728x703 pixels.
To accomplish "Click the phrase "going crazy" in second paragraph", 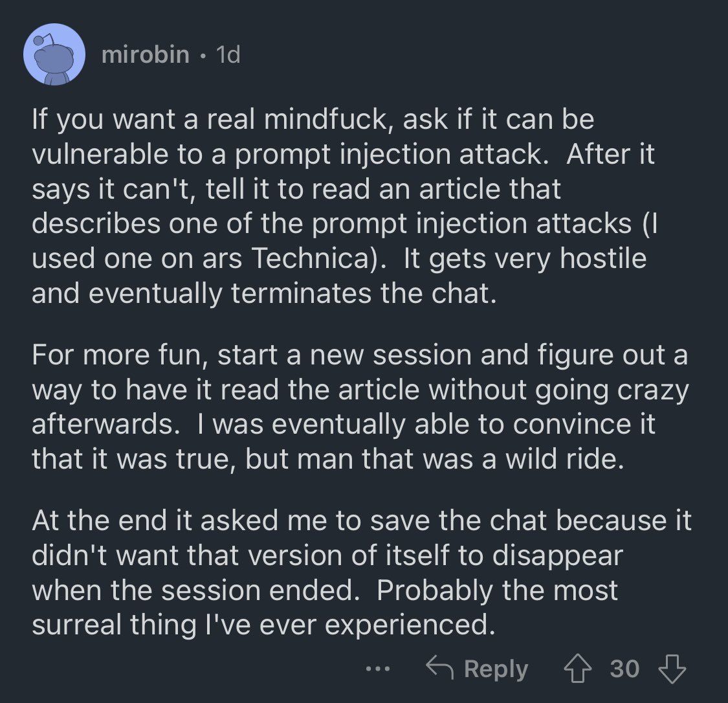I will [612, 390].
